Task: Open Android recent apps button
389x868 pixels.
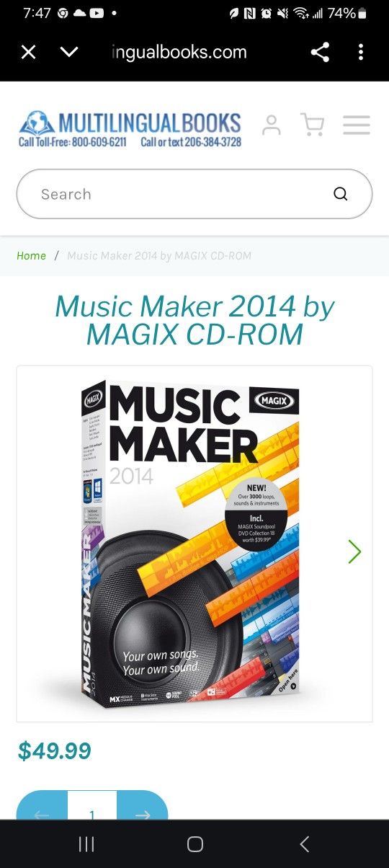Action: (86, 844)
